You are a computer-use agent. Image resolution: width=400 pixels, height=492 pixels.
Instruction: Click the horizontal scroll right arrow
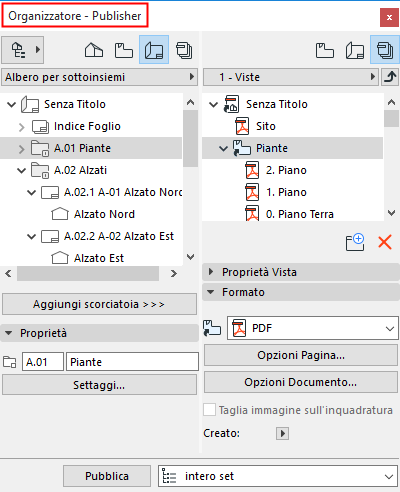[173, 274]
